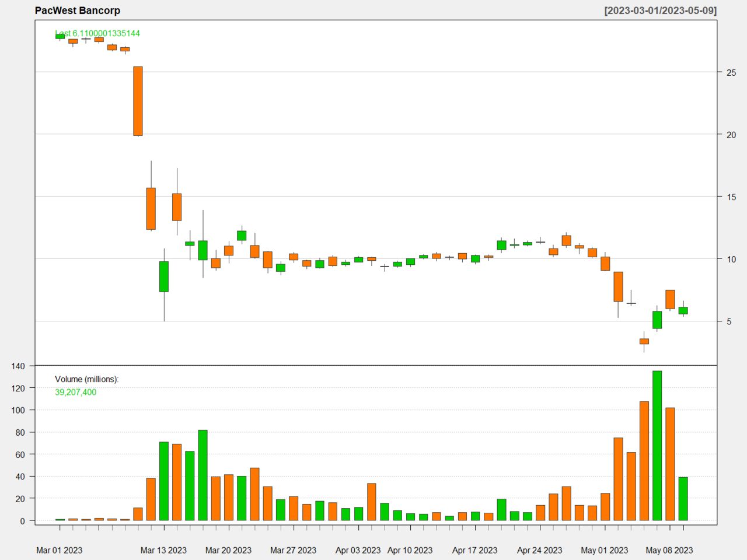Click the tallest green volume bar
The width and height of the screenshot is (747, 560).
pyautogui.click(x=657, y=446)
